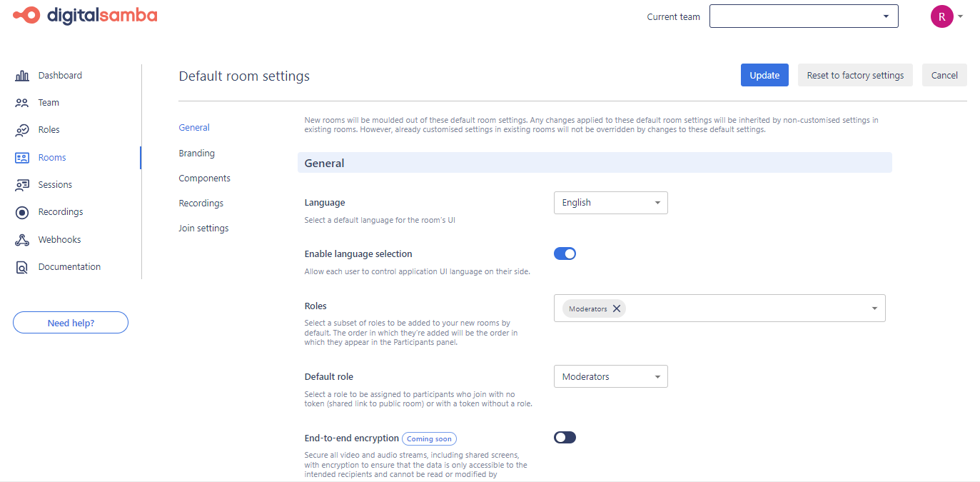980x482 pixels.
Task: Click the Digital Samba logo
Action: tap(86, 15)
